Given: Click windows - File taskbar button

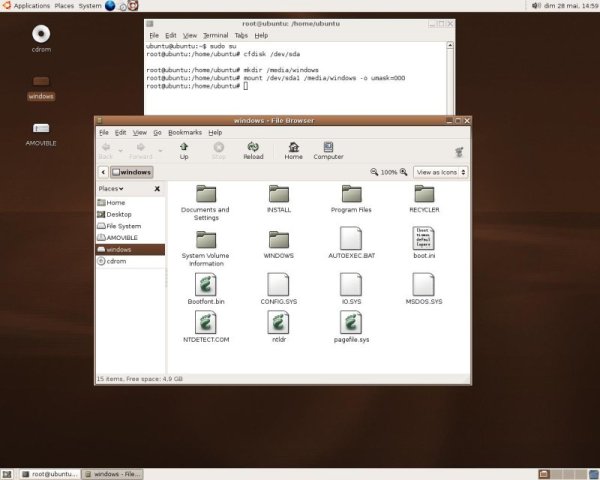Looking at the screenshot, I should click(x=113, y=474).
